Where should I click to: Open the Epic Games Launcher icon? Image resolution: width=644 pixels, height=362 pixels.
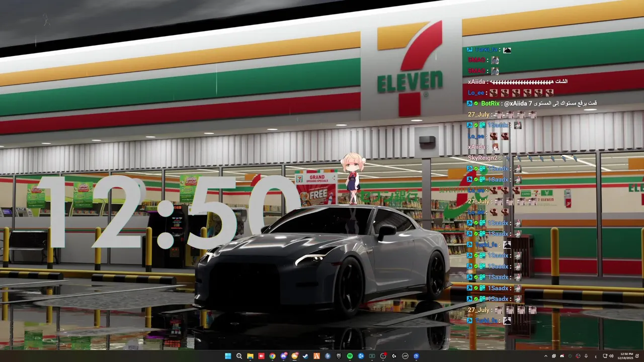pos(339,356)
